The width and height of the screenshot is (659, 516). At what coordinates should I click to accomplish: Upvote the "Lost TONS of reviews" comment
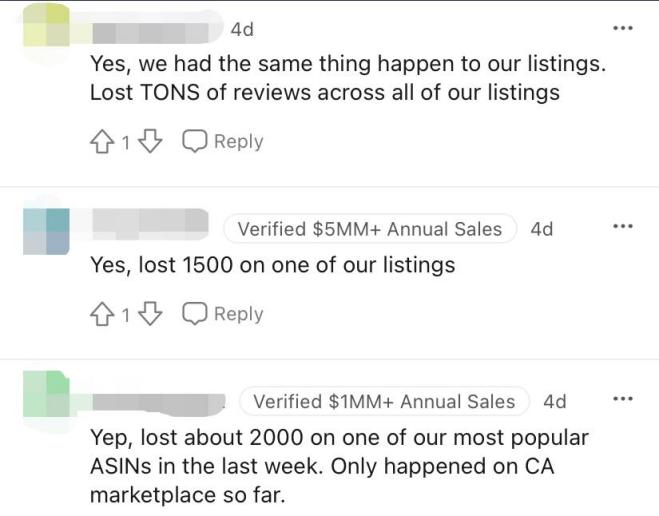coord(102,142)
